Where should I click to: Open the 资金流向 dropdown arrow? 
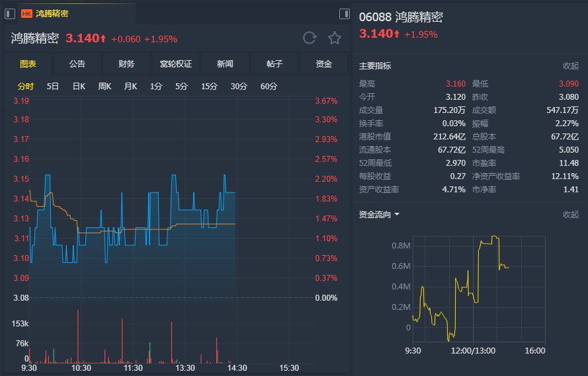(397, 215)
